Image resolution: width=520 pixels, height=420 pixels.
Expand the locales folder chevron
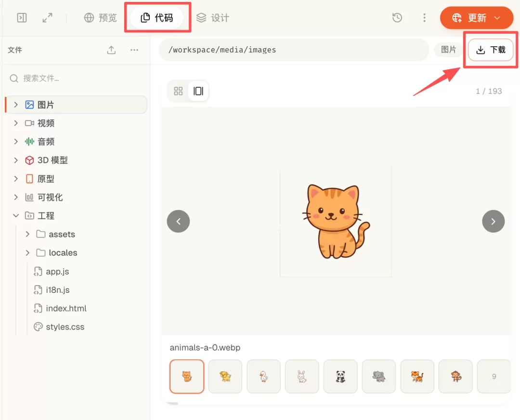point(27,253)
